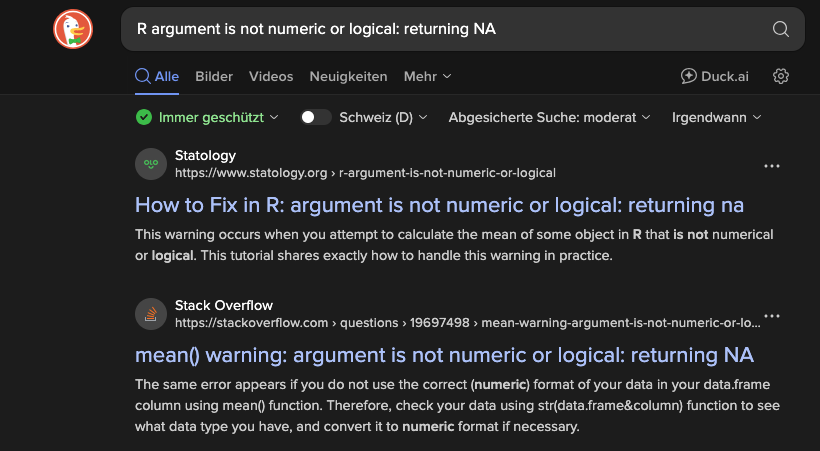
Task: Expand the Mehr menu
Action: (427, 76)
